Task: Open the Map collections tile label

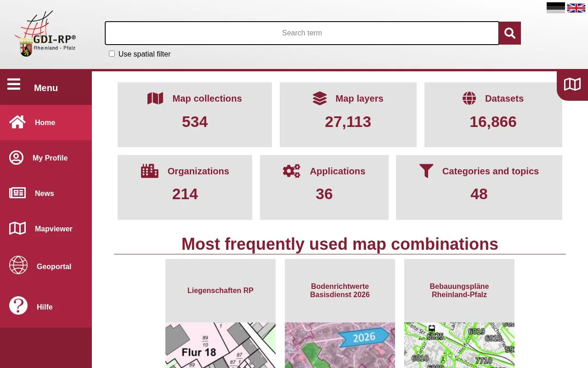Action: click(207, 98)
